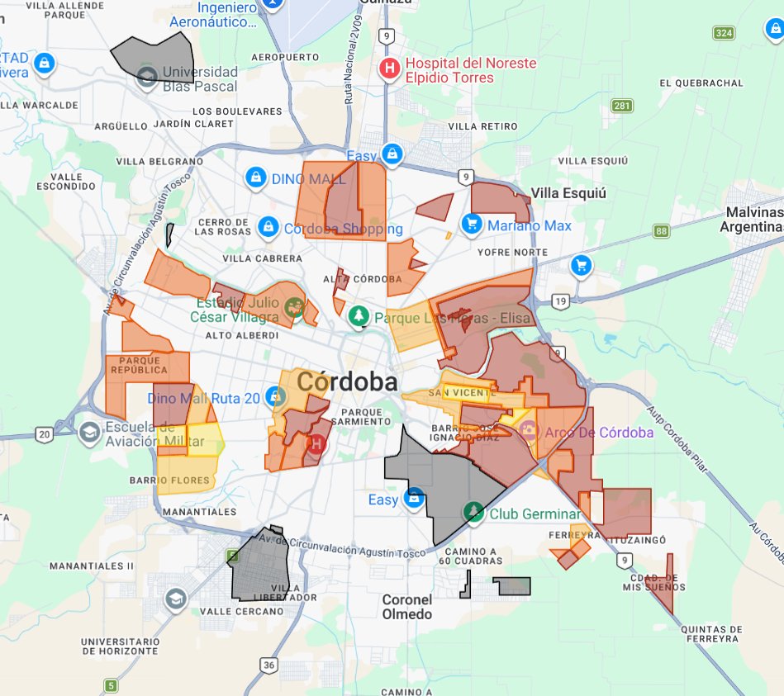
Task: Click the route 19 shield
Action: (560, 301)
